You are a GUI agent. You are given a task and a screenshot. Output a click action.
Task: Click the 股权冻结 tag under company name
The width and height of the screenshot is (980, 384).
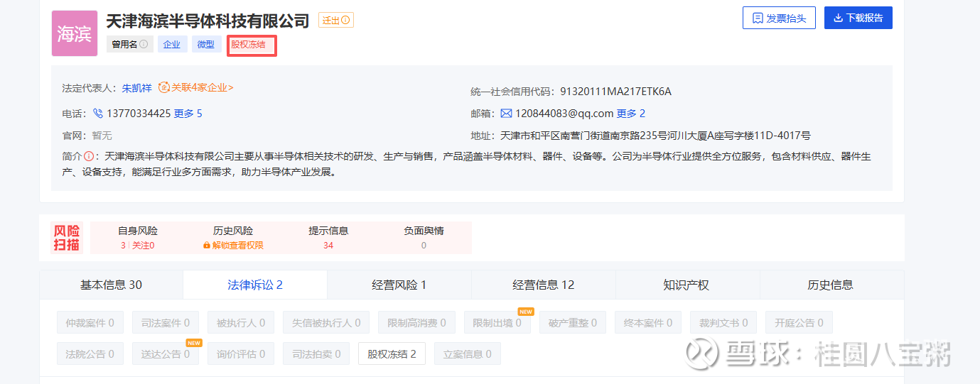(252, 46)
